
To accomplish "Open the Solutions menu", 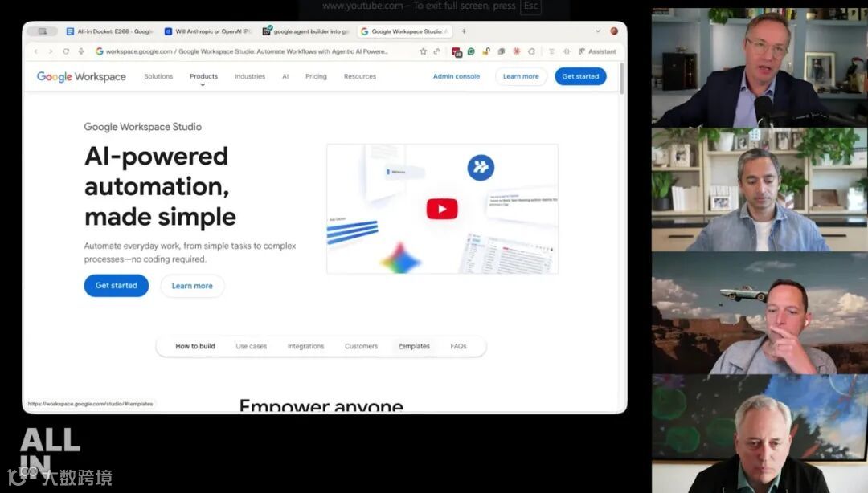I will click(x=158, y=76).
